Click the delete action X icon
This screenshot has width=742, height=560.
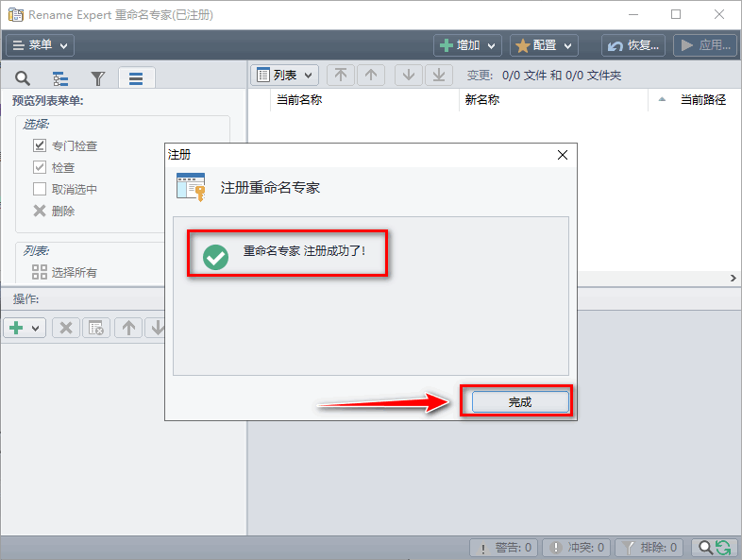pos(66,328)
